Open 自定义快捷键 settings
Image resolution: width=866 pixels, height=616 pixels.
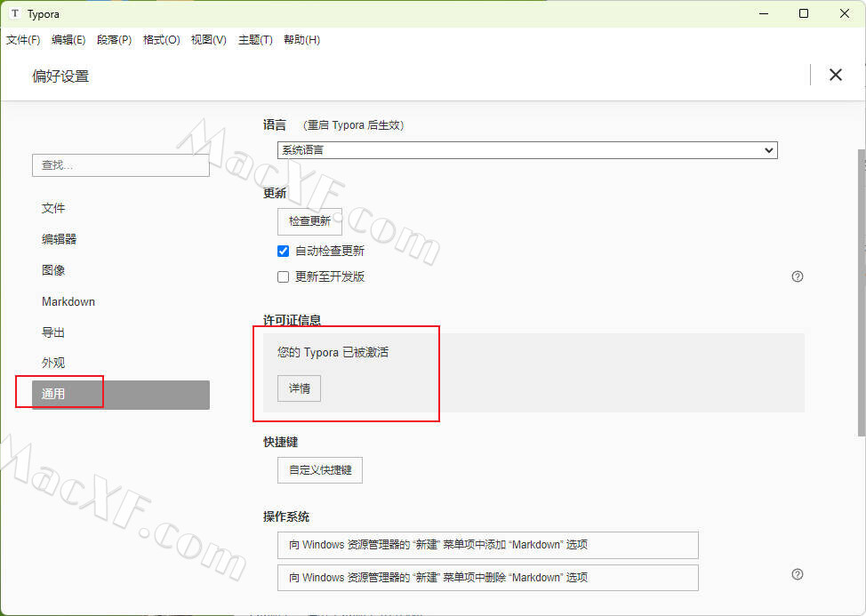tap(320, 470)
